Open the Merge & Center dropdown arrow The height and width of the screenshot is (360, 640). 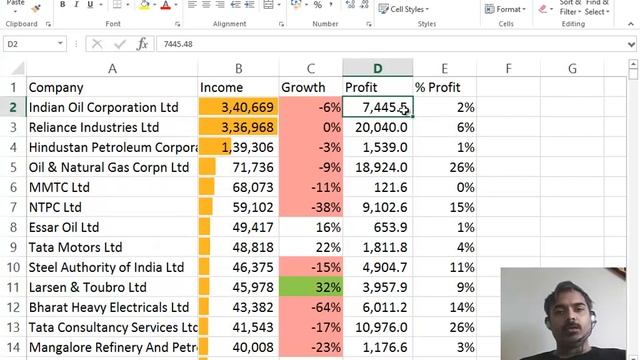279,4
